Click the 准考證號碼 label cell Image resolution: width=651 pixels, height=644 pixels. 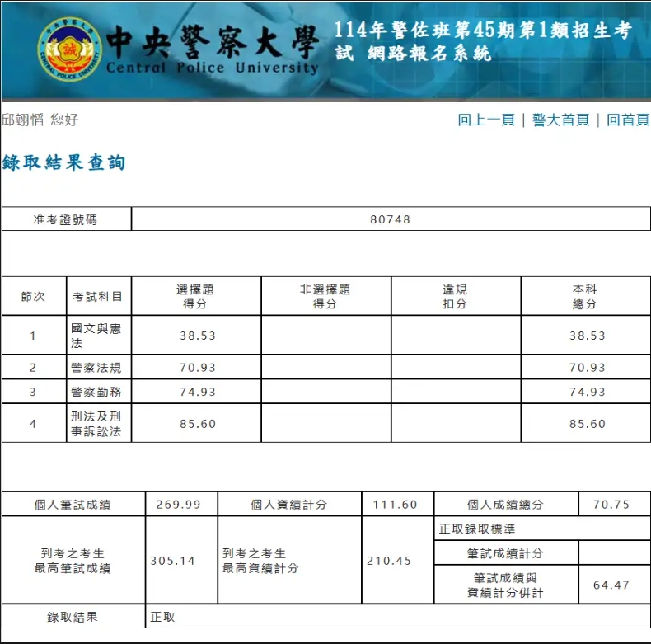click(x=67, y=219)
